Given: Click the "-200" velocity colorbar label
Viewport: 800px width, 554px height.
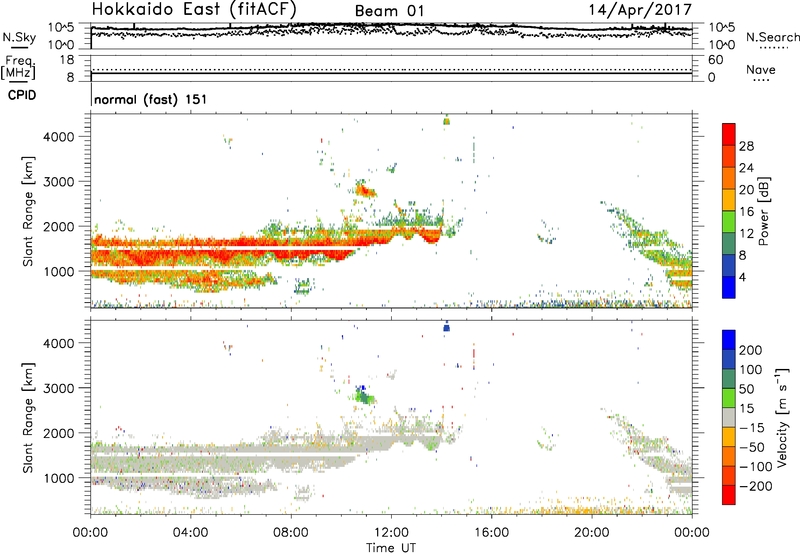Looking at the screenshot, I should click(x=756, y=486).
